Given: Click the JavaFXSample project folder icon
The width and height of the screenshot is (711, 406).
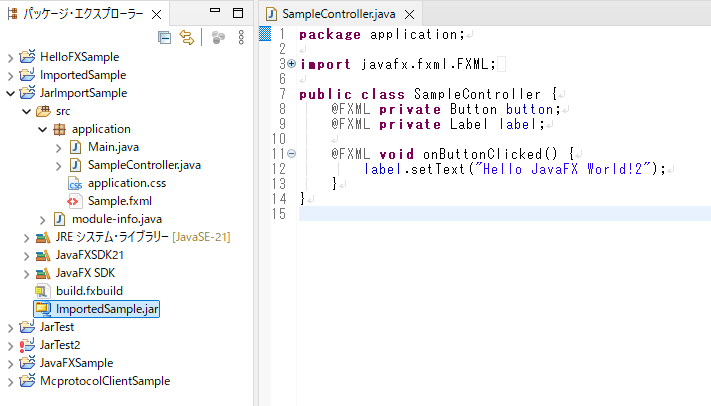Looking at the screenshot, I should pyautogui.click(x=27, y=363).
